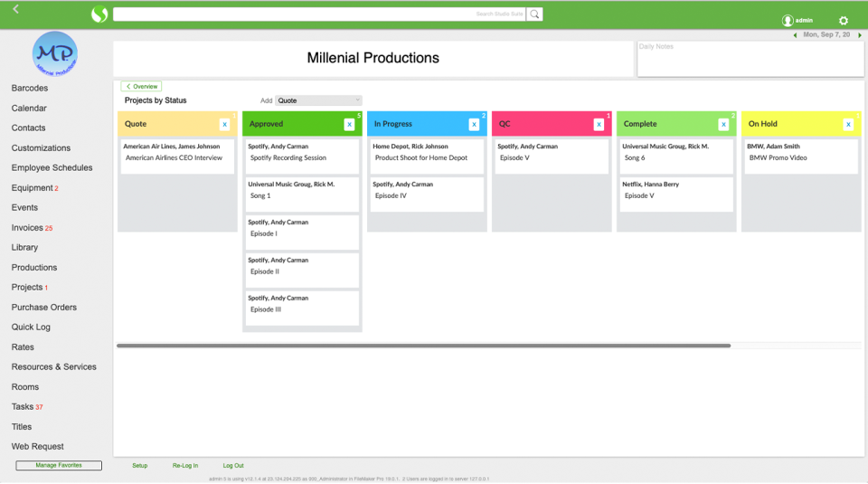Click the Log Out link
Image resolution: width=868 pixels, height=484 pixels.
(x=233, y=466)
